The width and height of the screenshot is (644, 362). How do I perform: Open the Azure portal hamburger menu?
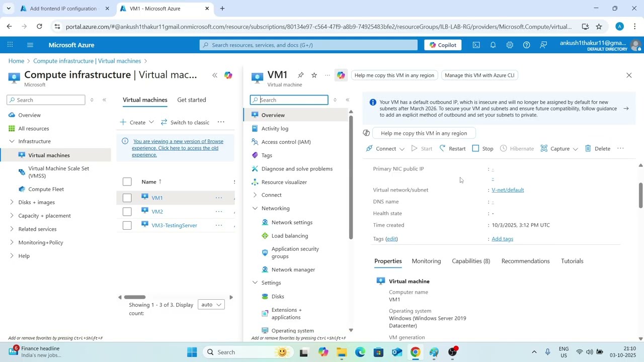(30, 45)
